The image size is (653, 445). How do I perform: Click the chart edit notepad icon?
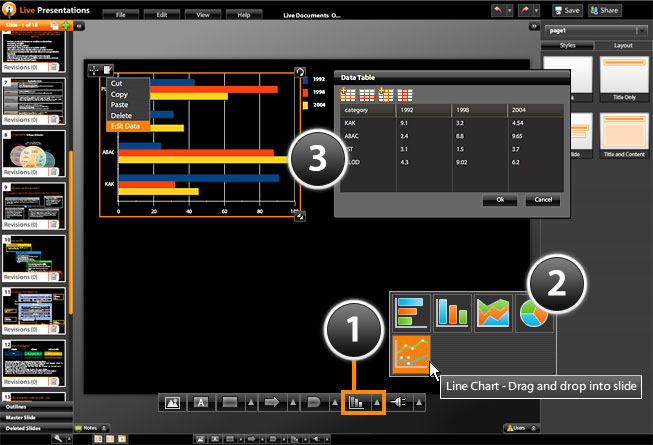(107, 70)
